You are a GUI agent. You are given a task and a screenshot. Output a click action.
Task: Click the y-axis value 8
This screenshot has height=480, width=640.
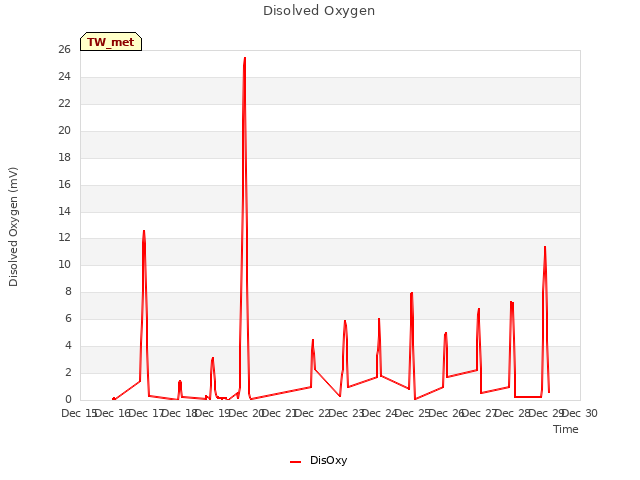click(x=68, y=291)
